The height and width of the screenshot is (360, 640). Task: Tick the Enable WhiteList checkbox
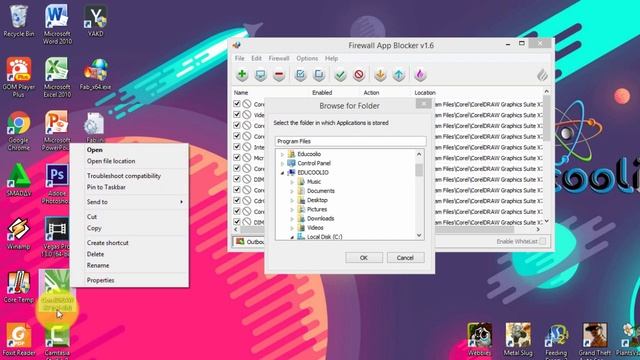coord(542,241)
